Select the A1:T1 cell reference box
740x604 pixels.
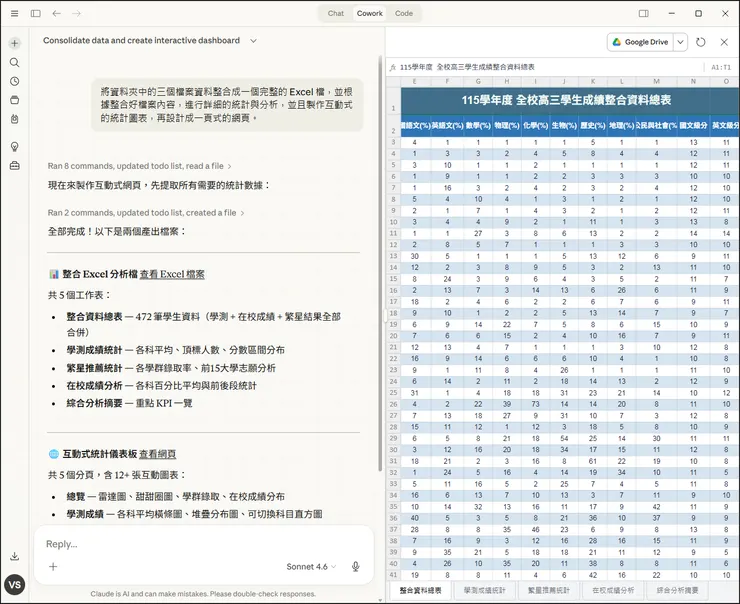coord(721,67)
